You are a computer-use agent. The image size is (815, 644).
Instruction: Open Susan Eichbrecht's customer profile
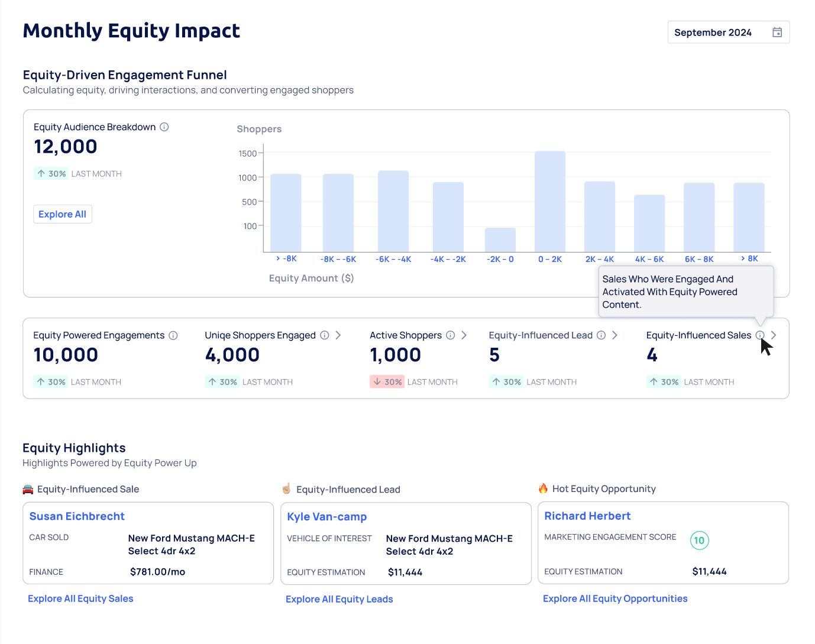pyautogui.click(x=77, y=516)
